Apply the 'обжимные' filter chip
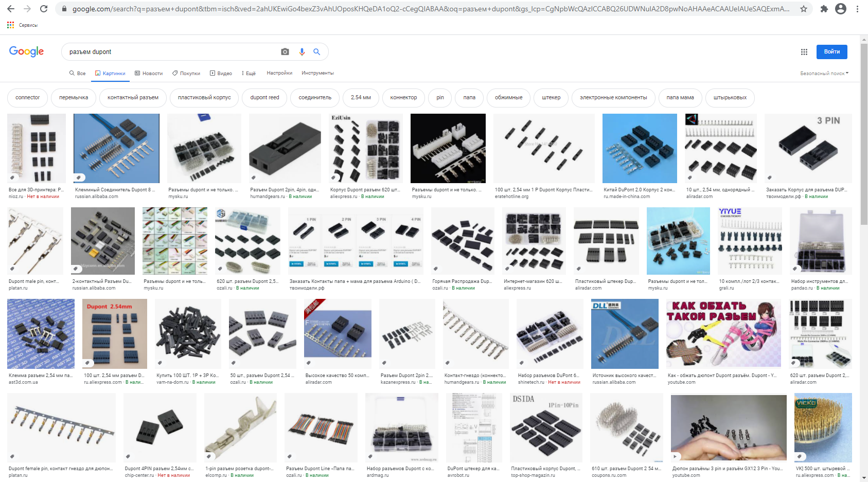 pos(508,98)
